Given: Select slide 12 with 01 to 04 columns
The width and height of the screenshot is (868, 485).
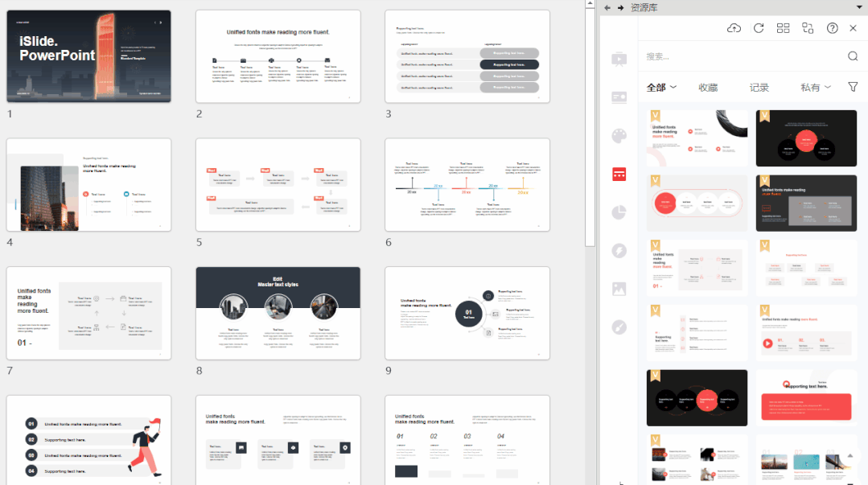Looking at the screenshot, I should pyautogui.click(x=467, y=440).
